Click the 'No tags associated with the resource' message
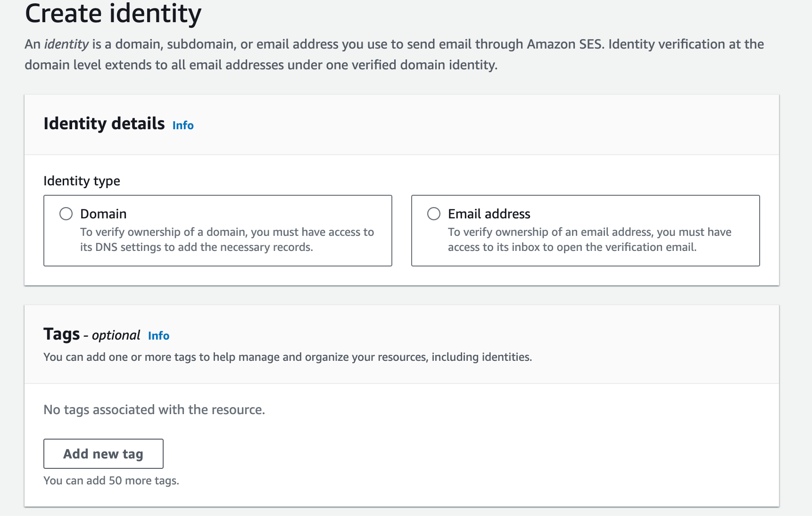The width and height of the screenshot is (812, 516). click(154, 409)
